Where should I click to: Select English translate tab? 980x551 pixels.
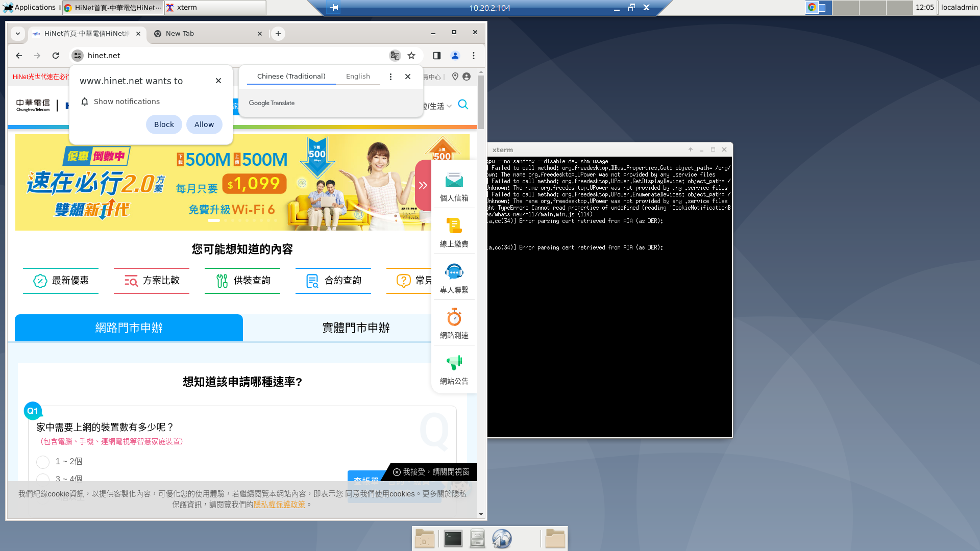coord(358,77)
